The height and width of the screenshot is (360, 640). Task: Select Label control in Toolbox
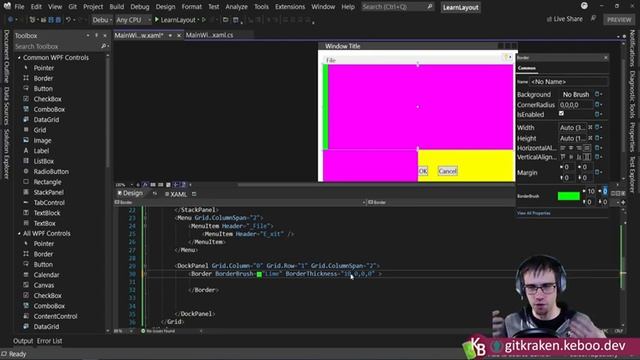(x=41, y=151)
